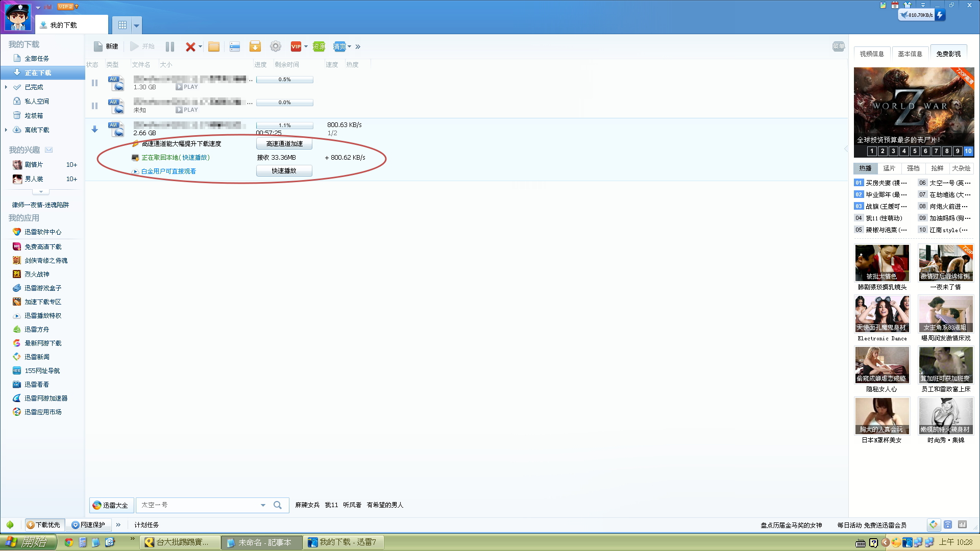Resume the paused 1.30 GB task
Viewport: 980px width, 551px height.
94,83
